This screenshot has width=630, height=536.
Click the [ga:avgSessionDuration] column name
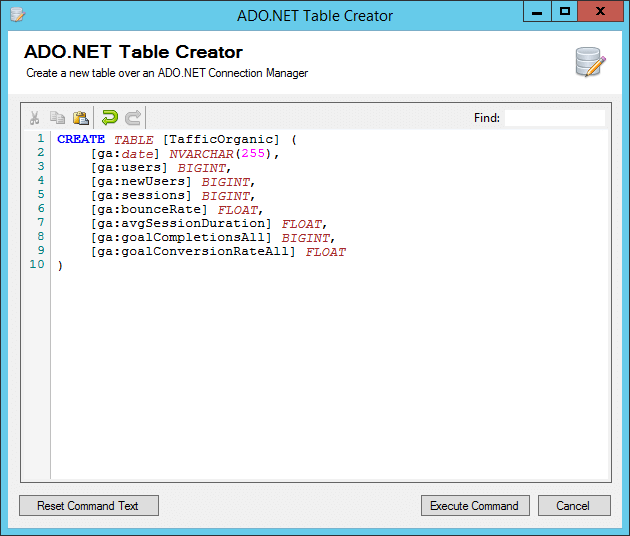pyautogui.click(x=182, y=224)
